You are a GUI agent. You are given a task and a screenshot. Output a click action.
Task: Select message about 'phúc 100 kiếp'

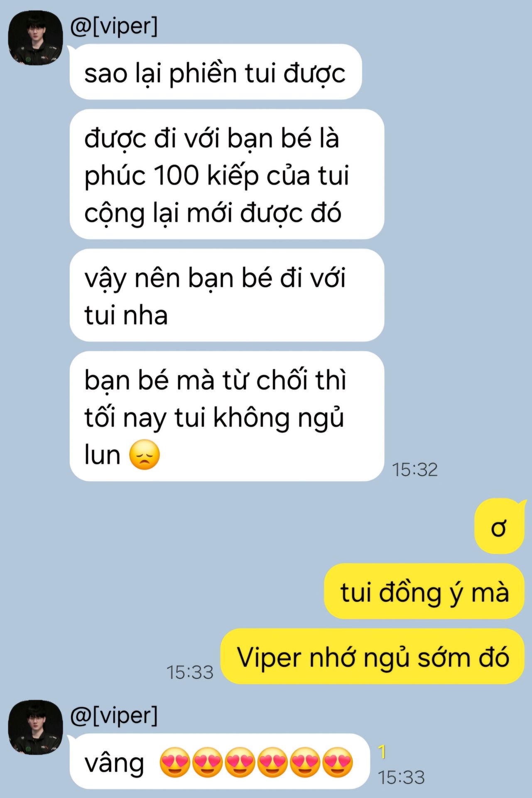click(x=227, y=174)
